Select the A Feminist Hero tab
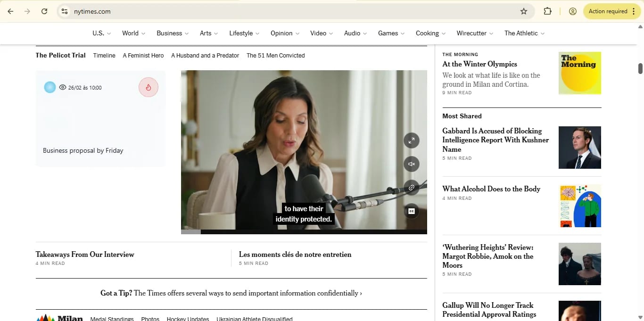The width and height of the screenshot is (644, 321). point(143,55)
